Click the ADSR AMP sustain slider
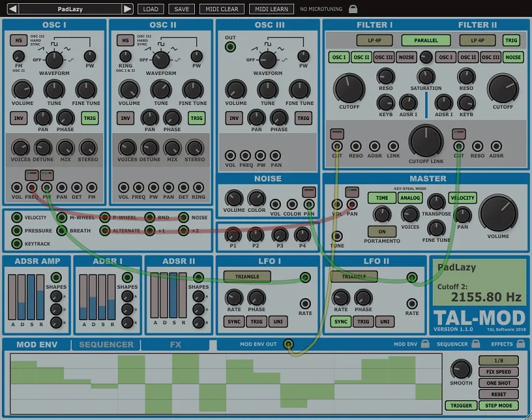The width and height of the screenshot is (532, 420). 31,297
